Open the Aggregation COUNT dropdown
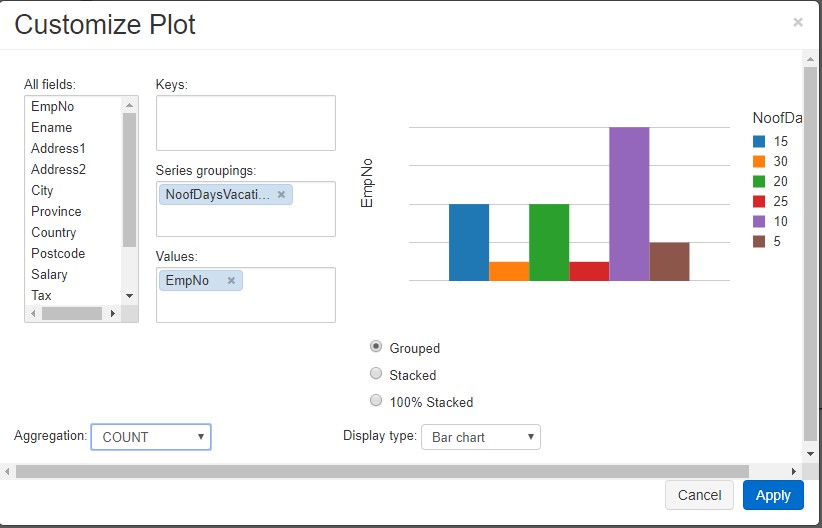This screenshot has height=528, width=822. 151,437
